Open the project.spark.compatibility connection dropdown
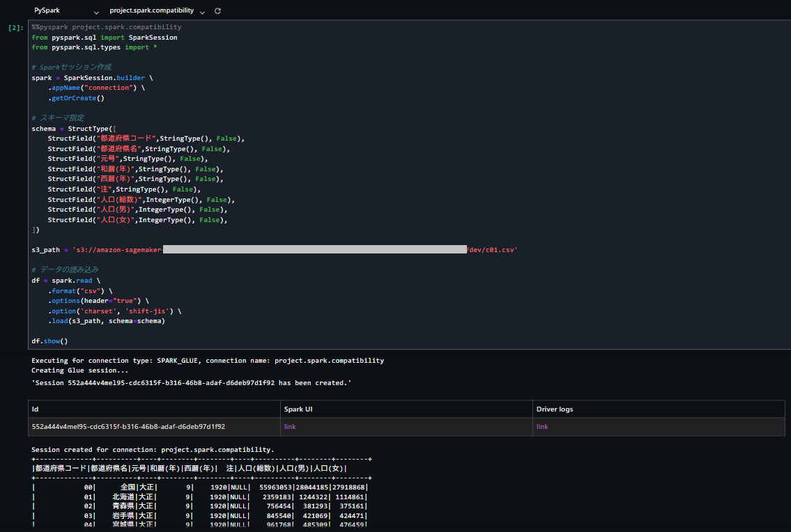 point(157,10)
